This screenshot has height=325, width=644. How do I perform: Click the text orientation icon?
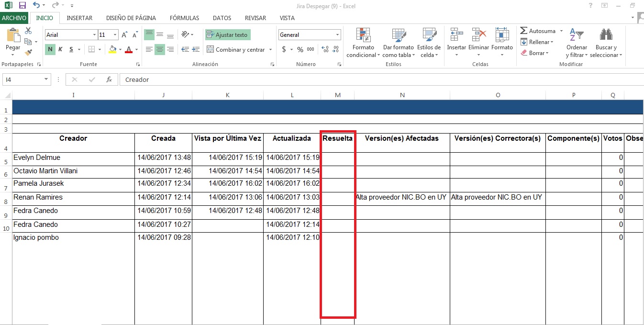click(x=184, y=34)
